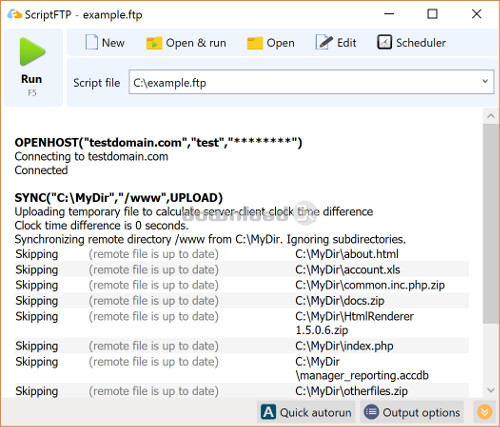Click the Quick autorun A icon
Image resolution: width=500 pixels, height=427 pixels.
[268, 412]
